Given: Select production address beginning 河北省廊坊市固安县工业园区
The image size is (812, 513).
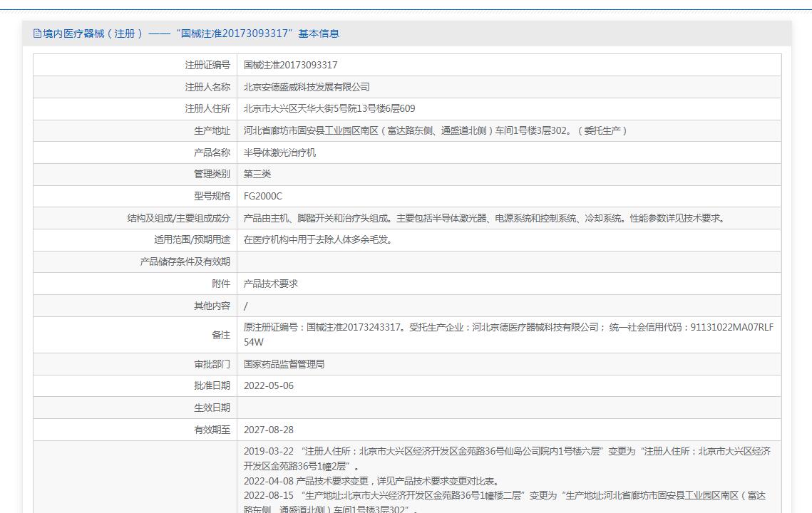Looking at the screenshot, I should (436, 131).
